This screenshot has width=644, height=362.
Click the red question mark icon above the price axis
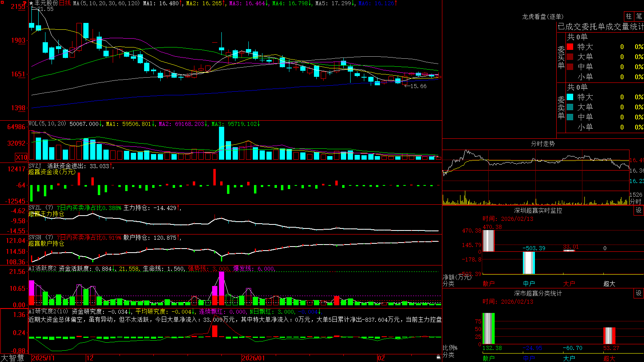(25, 3)
